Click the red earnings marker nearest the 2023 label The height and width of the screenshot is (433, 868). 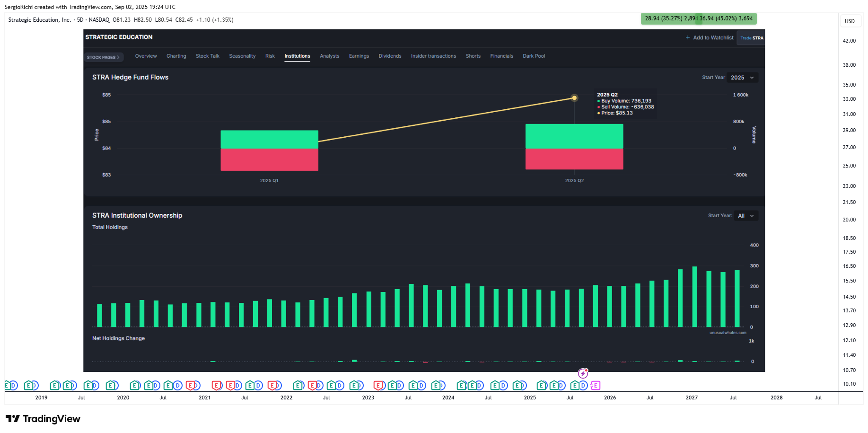[378, 386]
